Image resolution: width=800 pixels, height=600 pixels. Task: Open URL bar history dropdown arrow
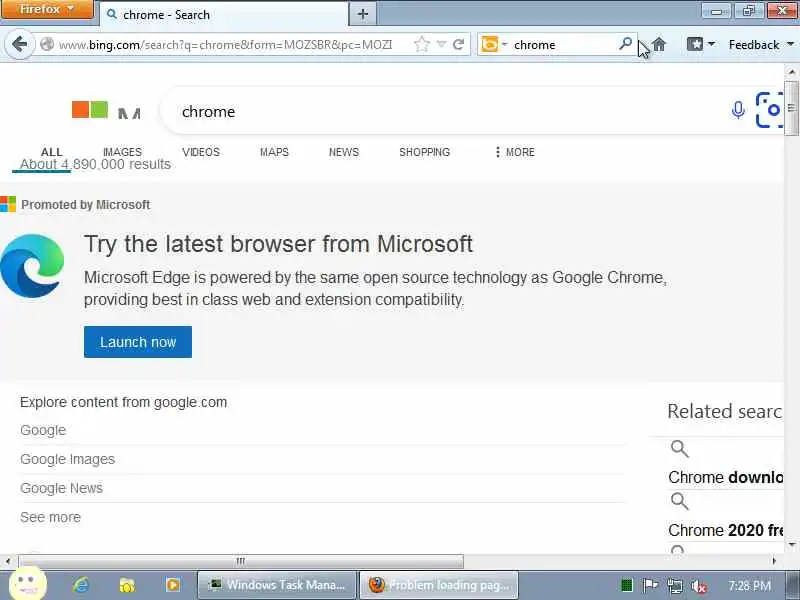[441, 44]
